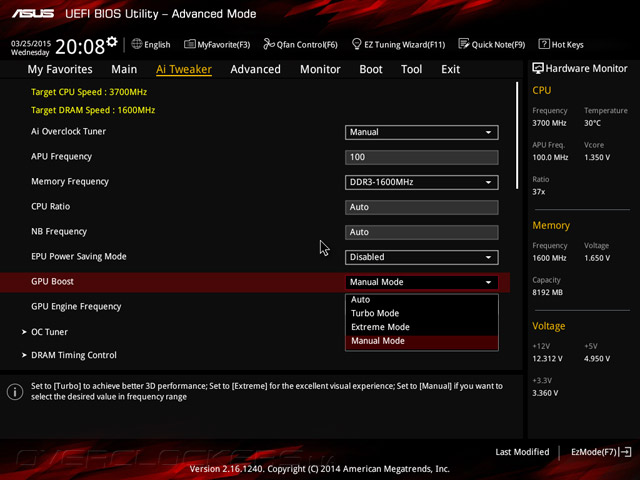Screen dimensions: 640x480
Task: Open the Monitor tab
Action: coord(320,69)
